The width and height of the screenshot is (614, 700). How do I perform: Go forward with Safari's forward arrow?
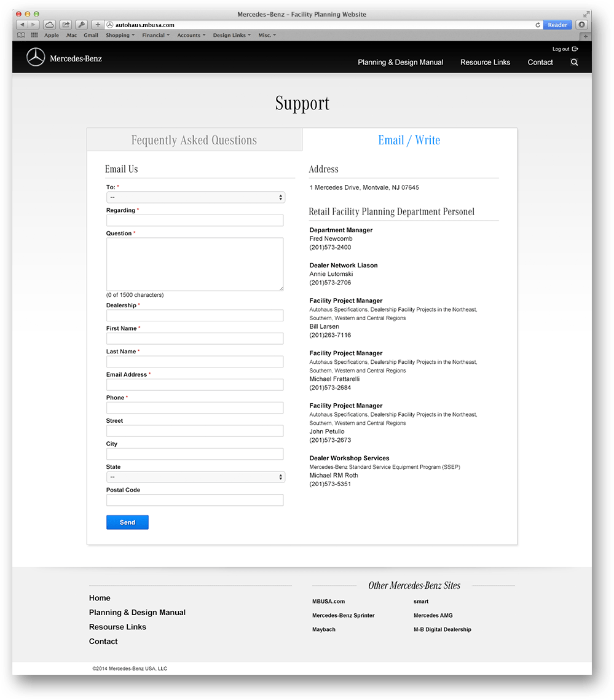point(33,25)
